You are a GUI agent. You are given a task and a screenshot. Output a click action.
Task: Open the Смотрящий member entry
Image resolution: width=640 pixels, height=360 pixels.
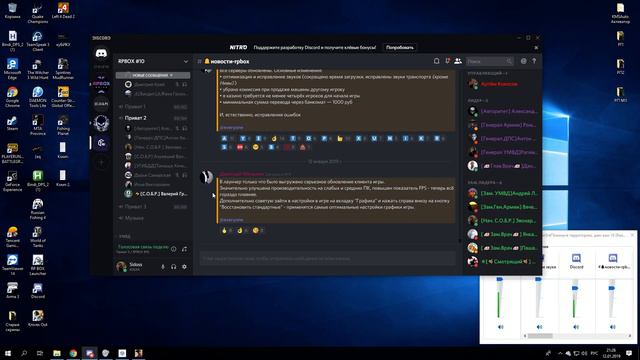[503, 261]
